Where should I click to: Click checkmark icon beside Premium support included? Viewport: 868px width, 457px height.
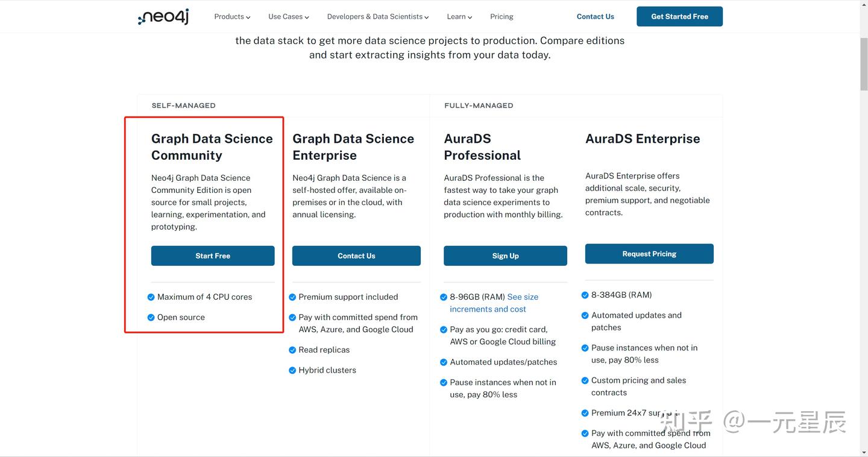click(292, 297)
